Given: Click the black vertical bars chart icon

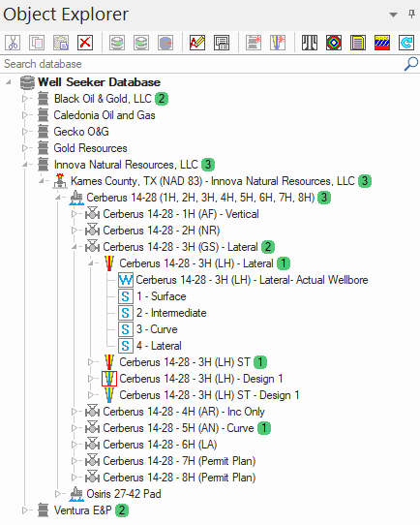Looking at the screenshot, I should click(310, 43).
